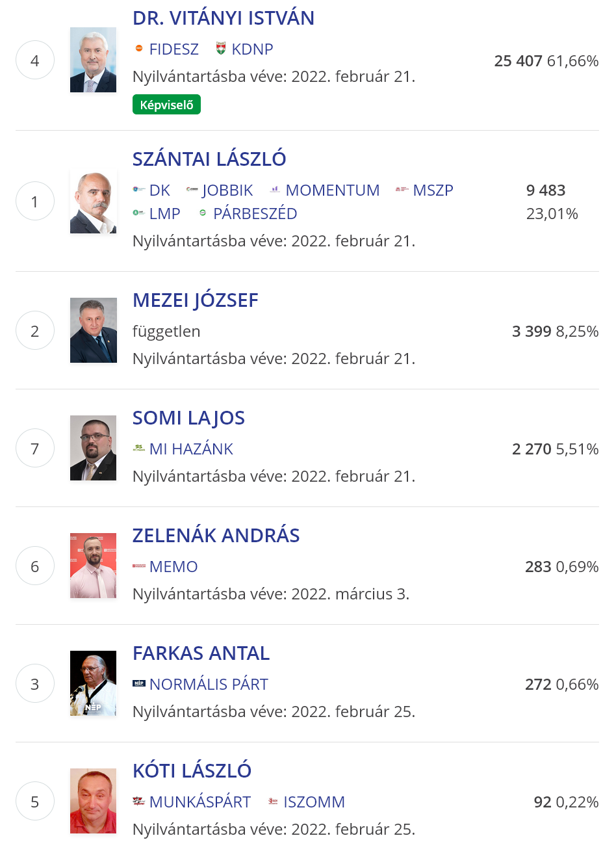The width and height of the screenshot is (616, 851).
Task: Click Mezei József's portrait photo
Action: tap(94, 330)
